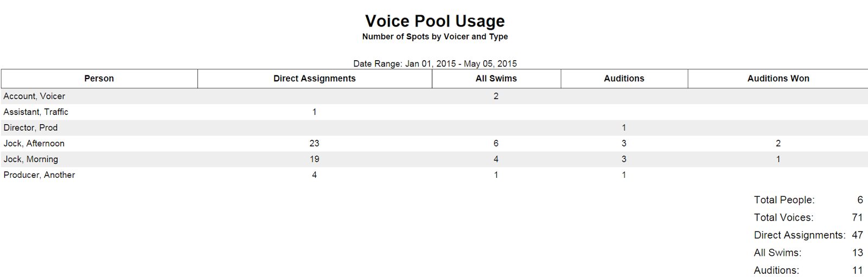Click the Auditions column header

(624, 79)
